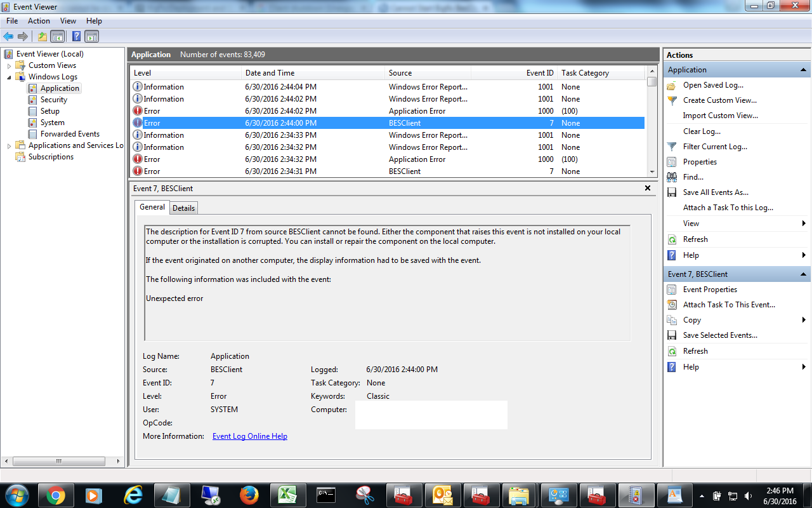
Task: Click Help under Event 7 actions
Action: tap(691, 367)
